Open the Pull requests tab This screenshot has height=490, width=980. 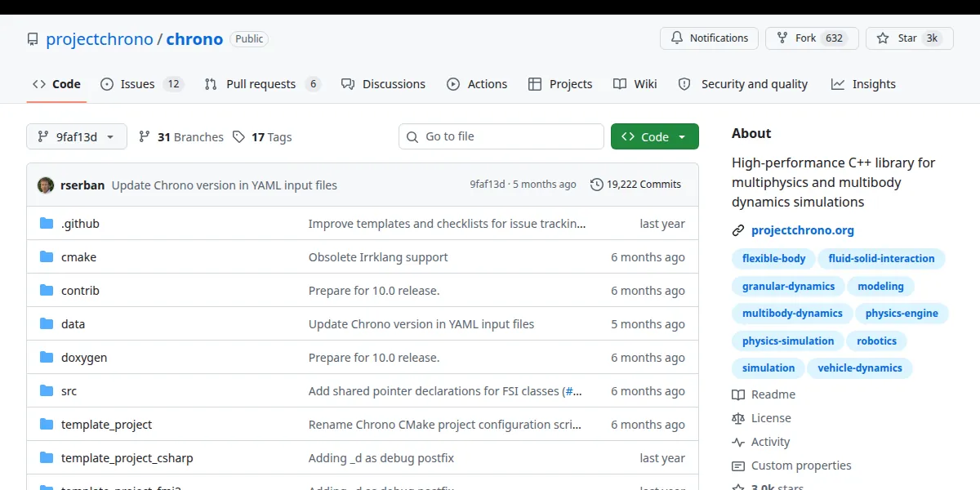(x=263, y=84)
